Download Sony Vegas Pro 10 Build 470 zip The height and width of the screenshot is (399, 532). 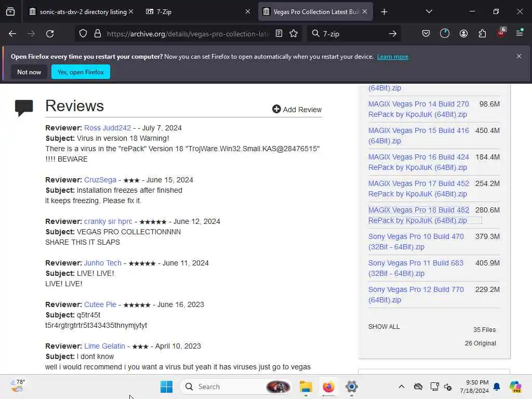pyautogui.click(x=416, y=242)
